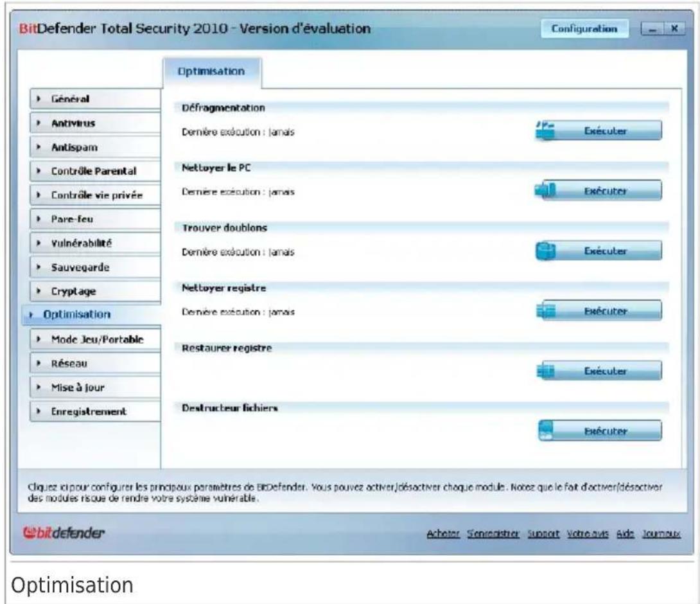Open the Cryptage section
The width and height of the screenshot is (700, 604).
coord(95,291)
